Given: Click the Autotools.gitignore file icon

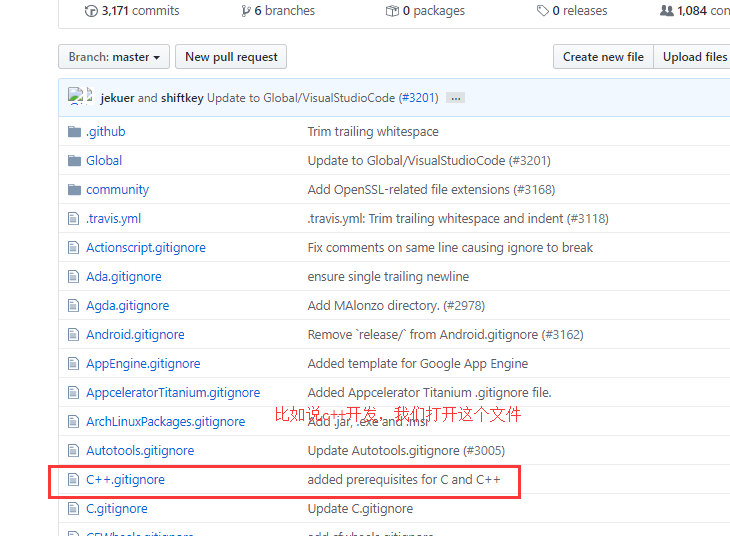Looking at the screenshot, I should pyautogui.click(x=74, y=451).
